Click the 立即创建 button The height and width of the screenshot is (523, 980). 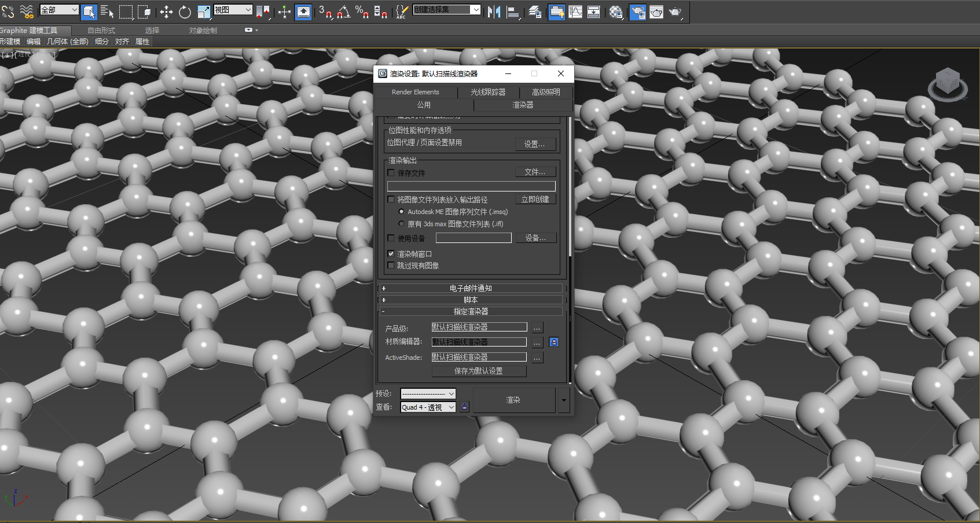tap(535, 199)
